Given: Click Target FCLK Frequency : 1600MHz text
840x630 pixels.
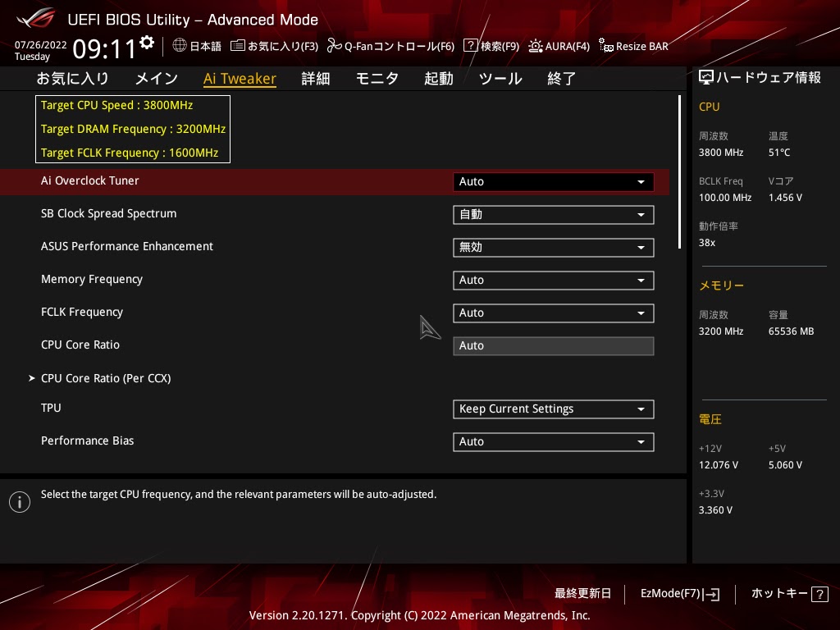Looking at the screenshot, I should point(130,153).
